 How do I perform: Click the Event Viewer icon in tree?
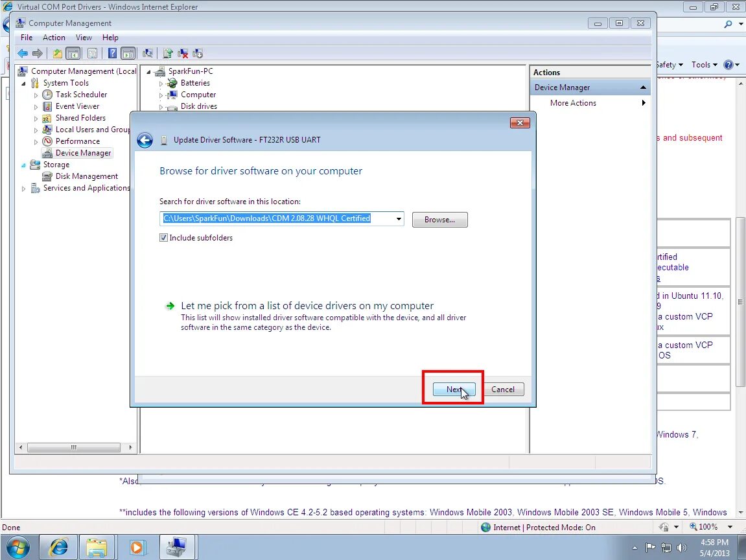pyautogui.click(x=47, y=106)
